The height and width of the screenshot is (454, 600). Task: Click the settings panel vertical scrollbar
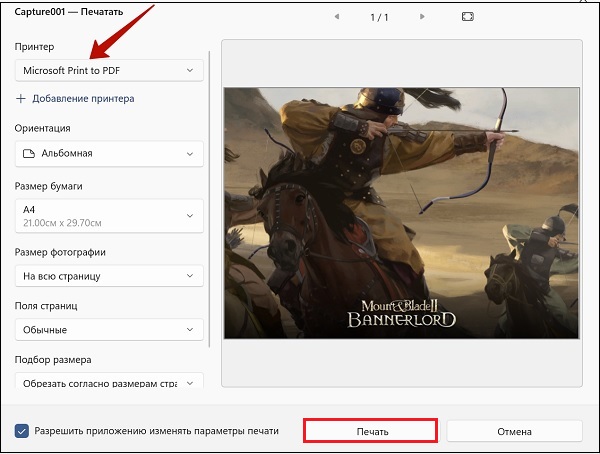(209, 199)
